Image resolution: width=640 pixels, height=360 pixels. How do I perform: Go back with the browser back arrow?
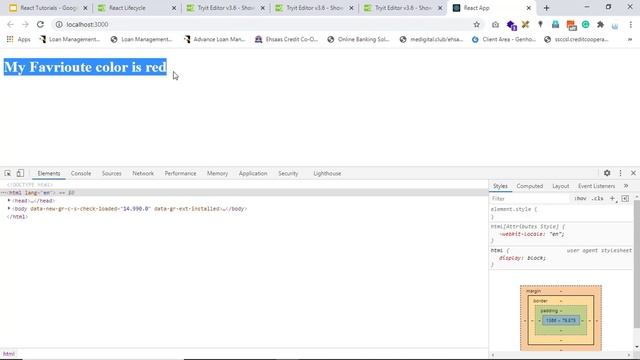(x=10, y=24)
